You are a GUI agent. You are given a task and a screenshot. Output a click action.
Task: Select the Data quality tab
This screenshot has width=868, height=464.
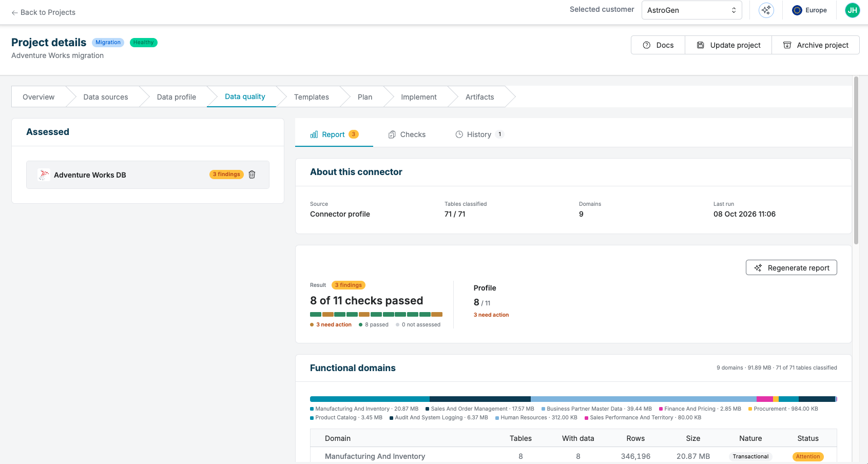245,96
